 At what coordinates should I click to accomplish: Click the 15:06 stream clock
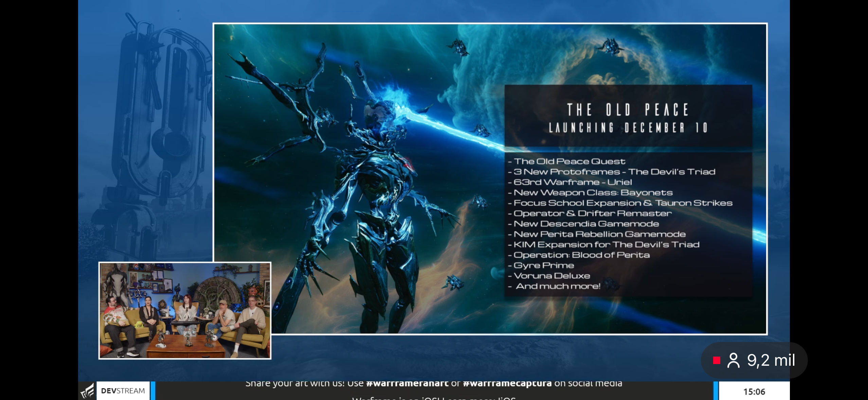[754, 392]
